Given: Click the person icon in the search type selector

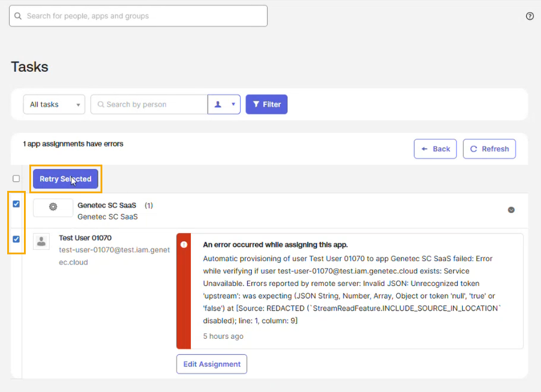Looking at the screenshot, I should (218, 104).
